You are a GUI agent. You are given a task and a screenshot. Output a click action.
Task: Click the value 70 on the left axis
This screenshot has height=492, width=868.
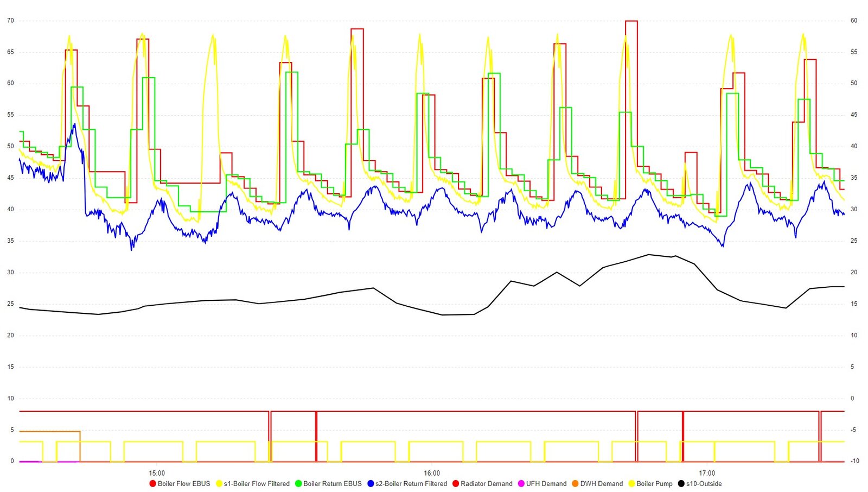[x=10, y=21]
